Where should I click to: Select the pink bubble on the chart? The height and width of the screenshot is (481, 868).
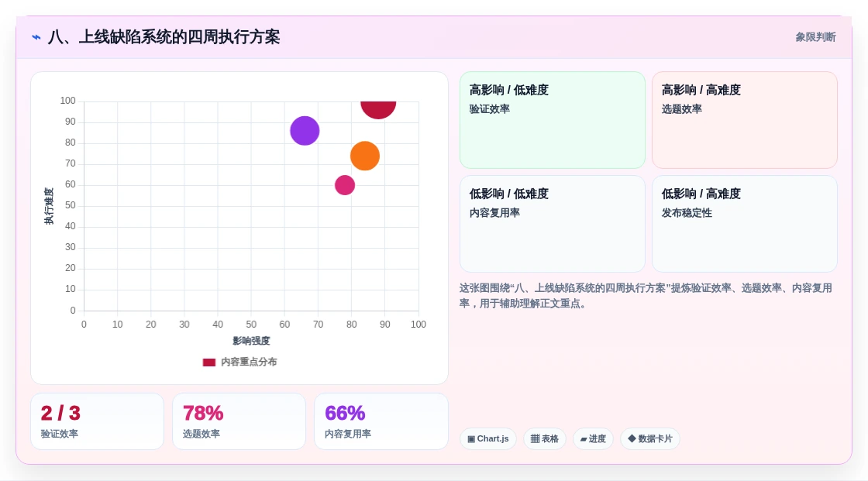[x=345, y=185]
